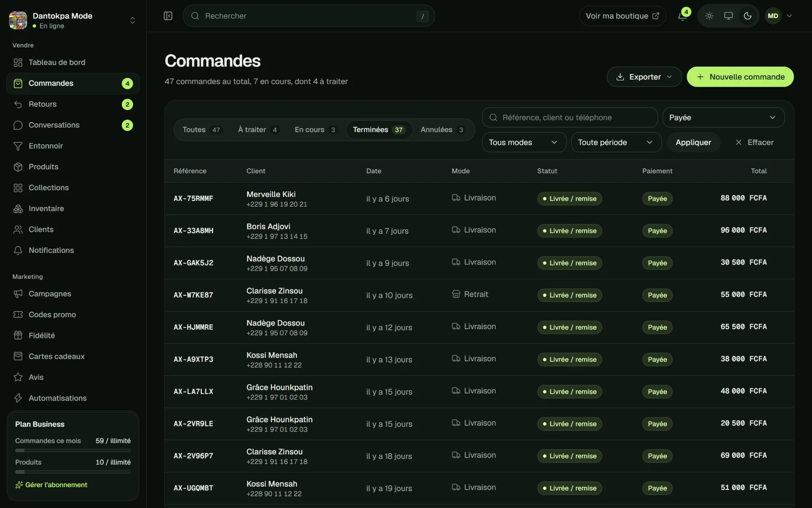Open Produits in the sidebar
This screenshot has height=508, width=812.
[73, 167]
